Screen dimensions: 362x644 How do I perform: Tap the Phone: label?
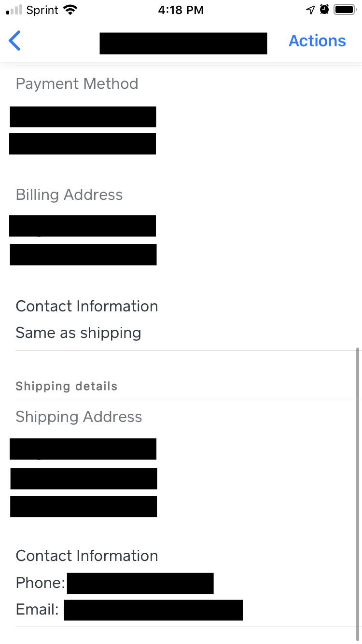(x=40, y=583)
